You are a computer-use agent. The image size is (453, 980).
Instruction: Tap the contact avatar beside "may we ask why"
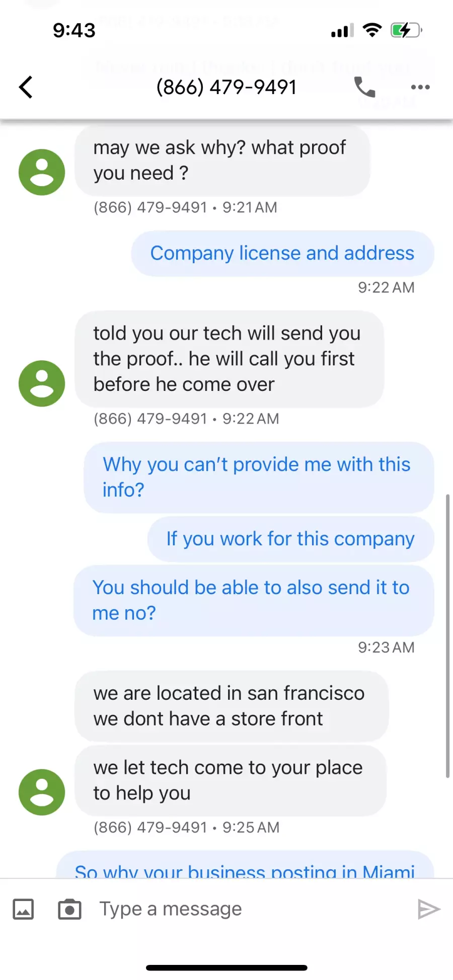click(42, 172)
